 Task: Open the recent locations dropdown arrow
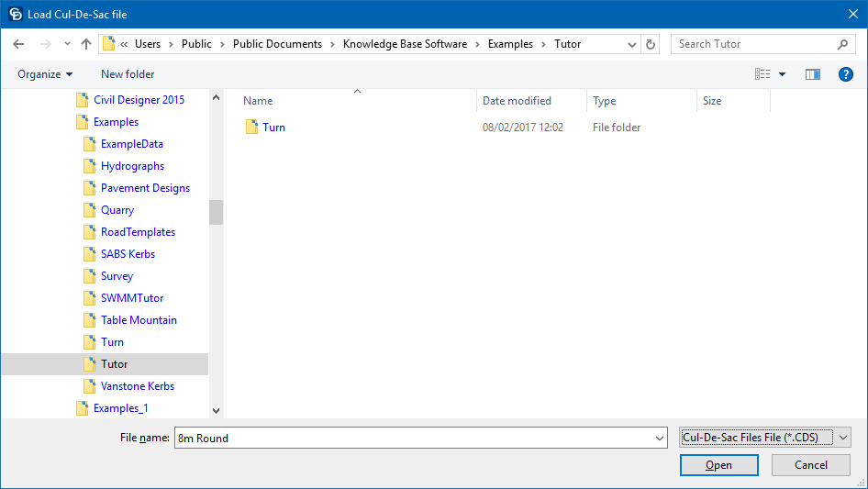point(67,44)
